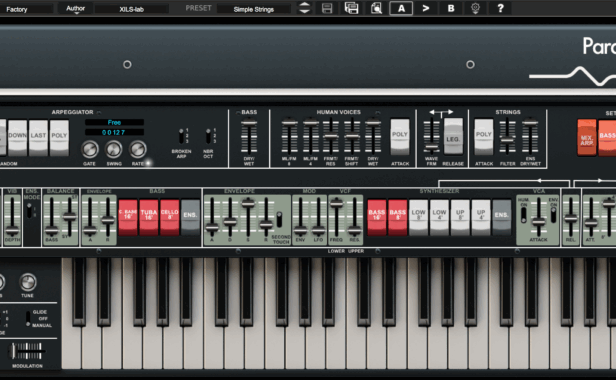Click the arpeggiator RATE knob
The width and height of the screenshot is (616, 380).
click(138, 149)
